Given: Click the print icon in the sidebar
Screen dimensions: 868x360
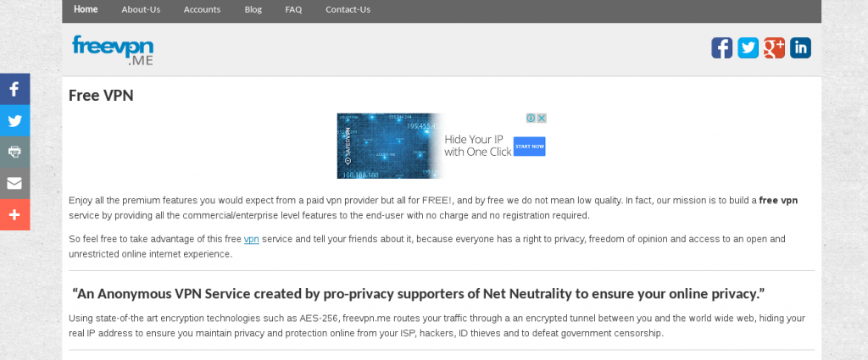Looking at the screenshot, I should [x=14, y=152].
